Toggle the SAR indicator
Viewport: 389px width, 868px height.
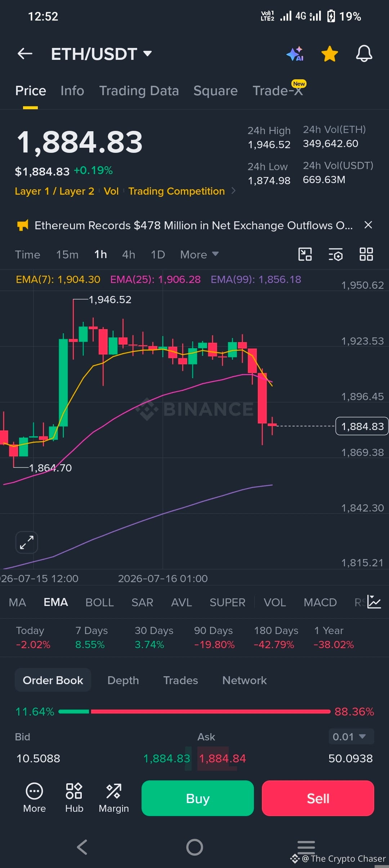pyautogui.click(x=142, y=602)
